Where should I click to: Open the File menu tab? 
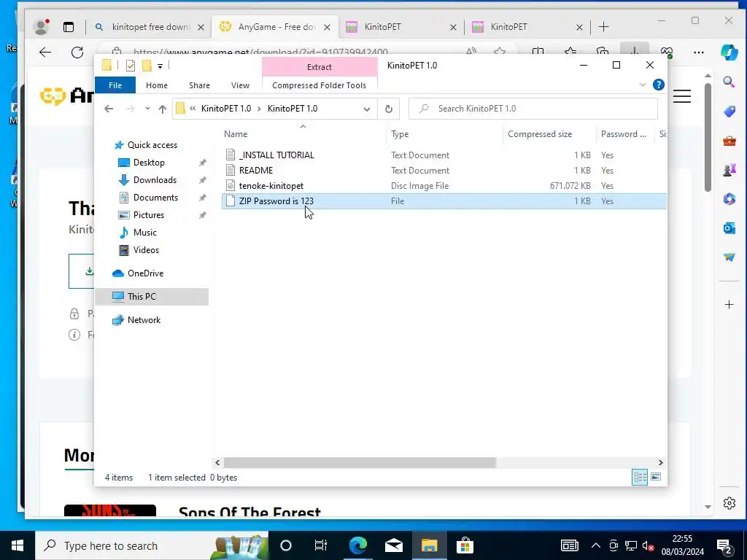[115, 85]
